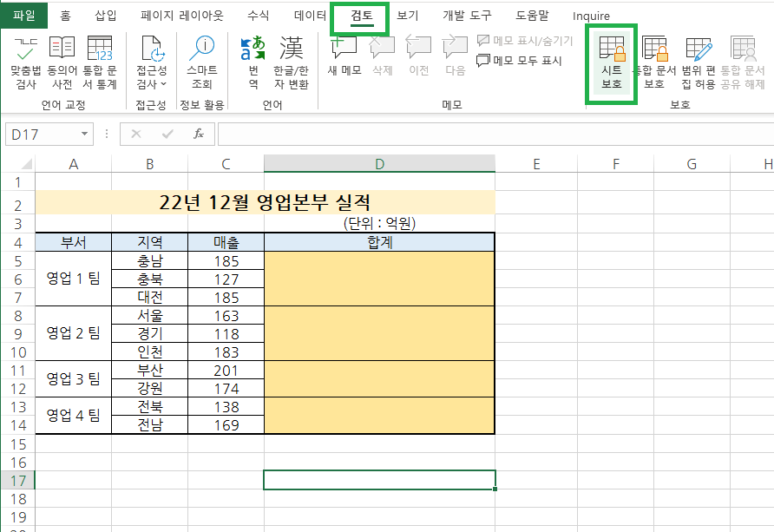This screenshot has width=774, height=532.
Task: Open the 파일 menu
Action: point(23,16)
